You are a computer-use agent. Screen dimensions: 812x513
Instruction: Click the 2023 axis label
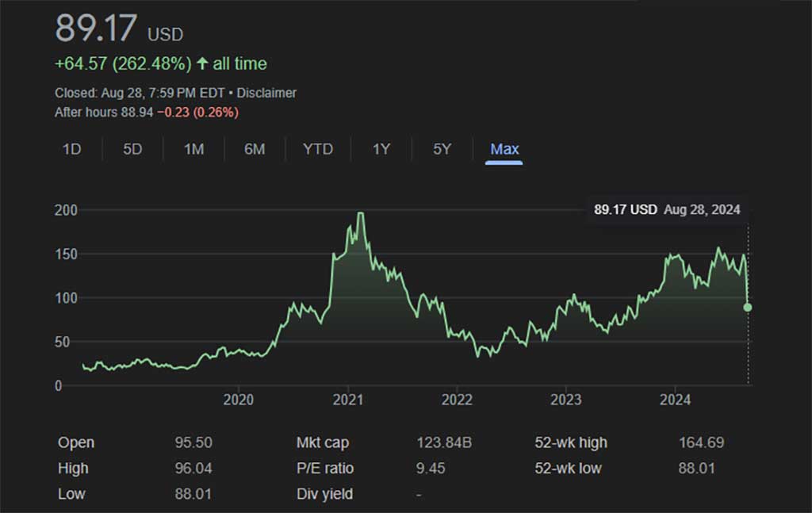pyautogui.click(x=566, y=400)
